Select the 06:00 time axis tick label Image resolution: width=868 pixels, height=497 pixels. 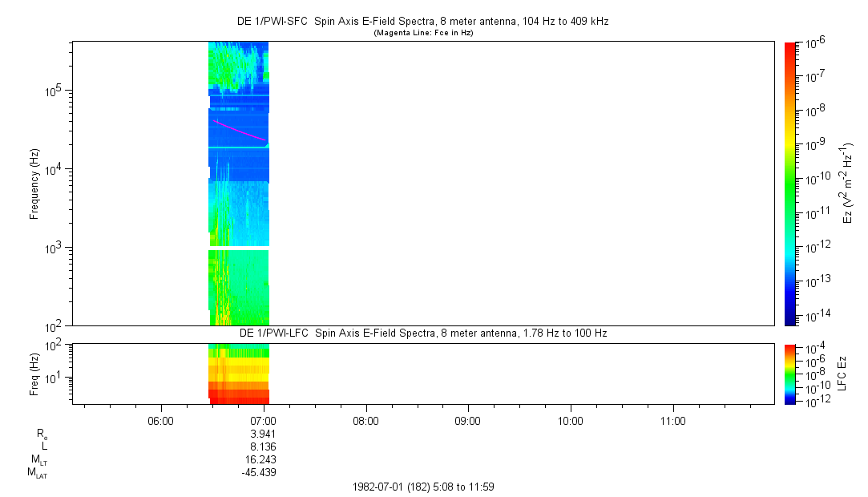pyautogui.click(x=161, y=420)
